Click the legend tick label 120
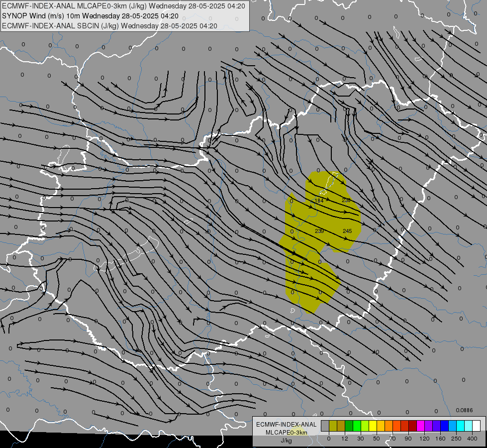The height and width of the screenshot is (448, 487). click(x=424, y=439)
